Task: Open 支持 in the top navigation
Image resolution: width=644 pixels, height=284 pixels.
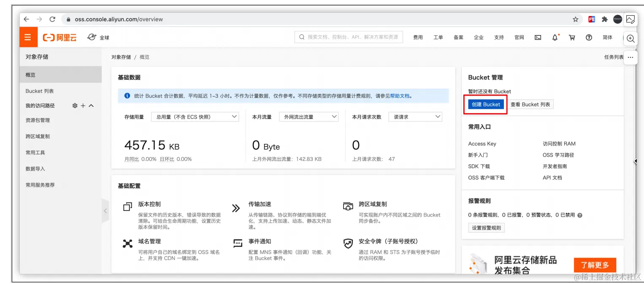Action: click(x=499, y=38)
